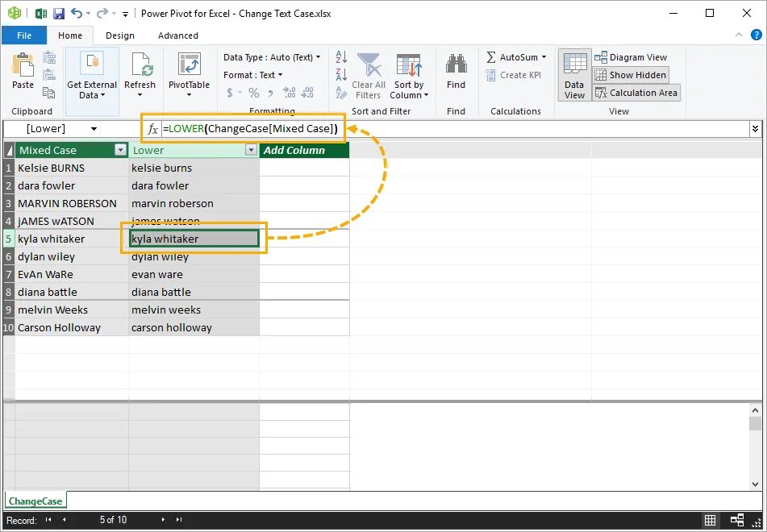Toggle the Calculation Area

pos(636,93)
